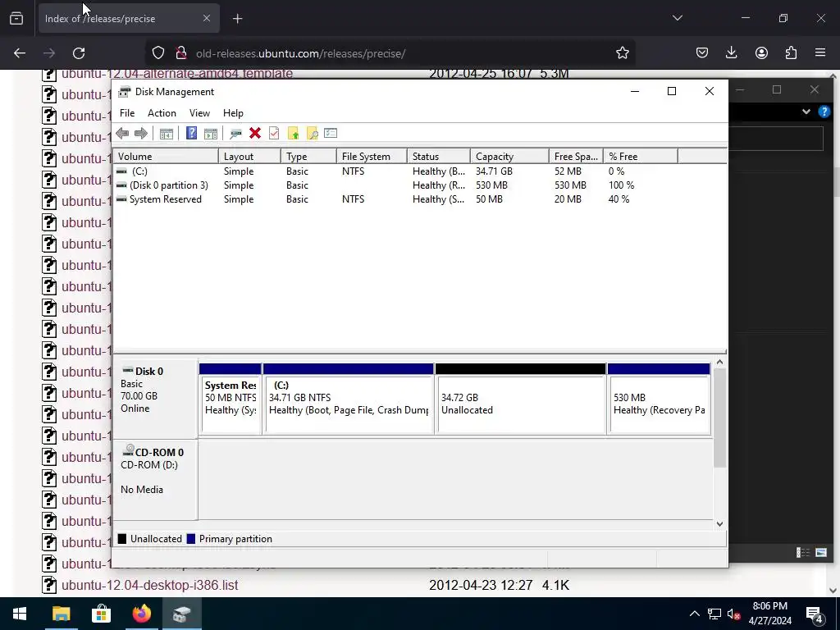The image size is (840, 630).
Task: Select the System Reserved volume row
Action: tap(395, 199)
